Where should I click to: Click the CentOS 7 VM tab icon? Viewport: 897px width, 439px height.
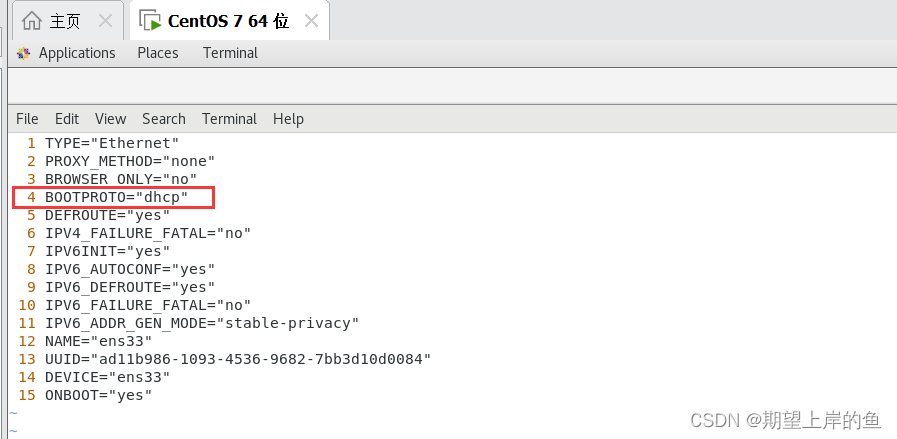(150, 21)
